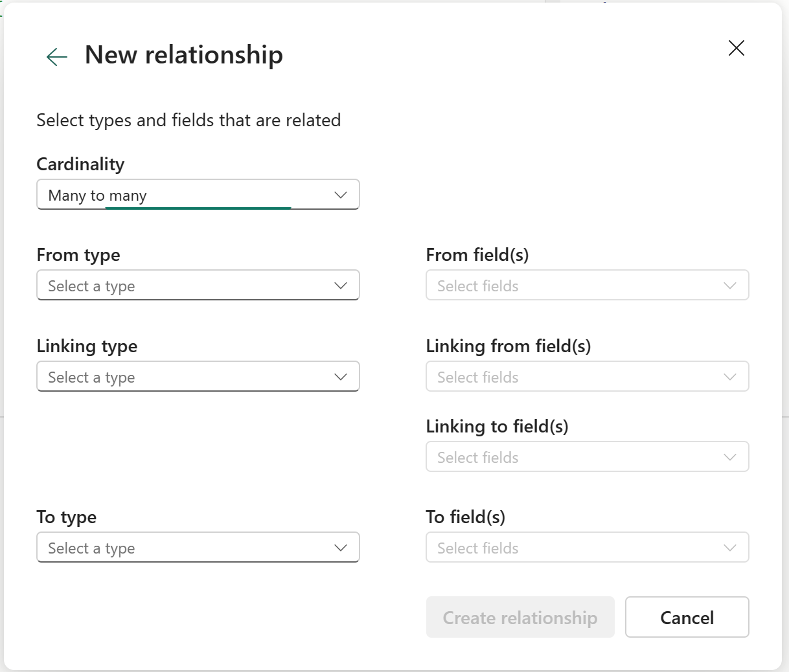Click the chevron arrow of Linking to field(s)

[x=730, y=457]
